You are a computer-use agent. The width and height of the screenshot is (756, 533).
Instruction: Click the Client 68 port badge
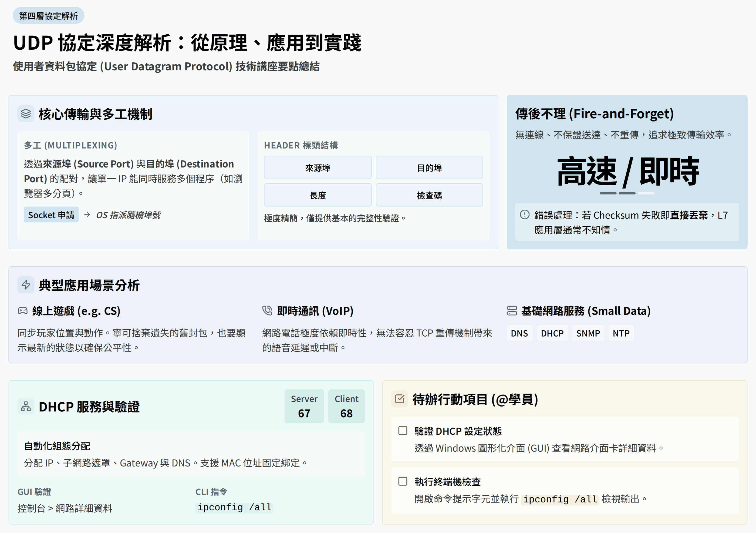pyautogui.click(x=346, y=406)
